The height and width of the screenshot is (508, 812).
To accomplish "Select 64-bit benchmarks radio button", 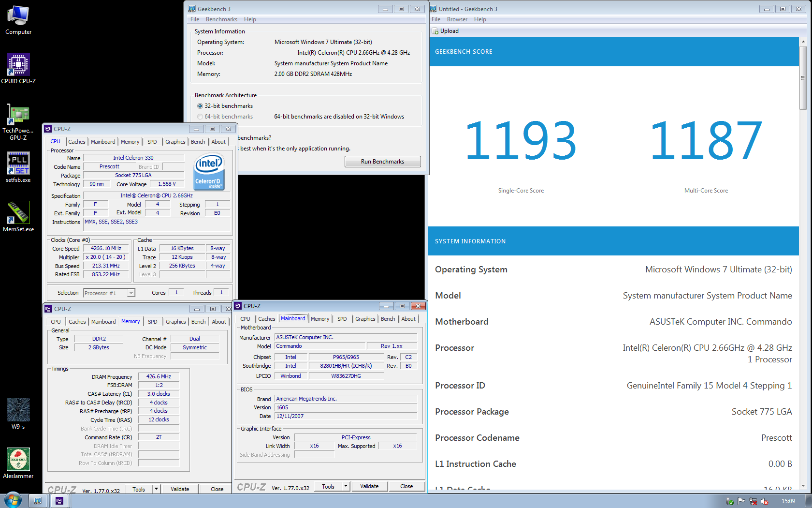I will [200, 117].
